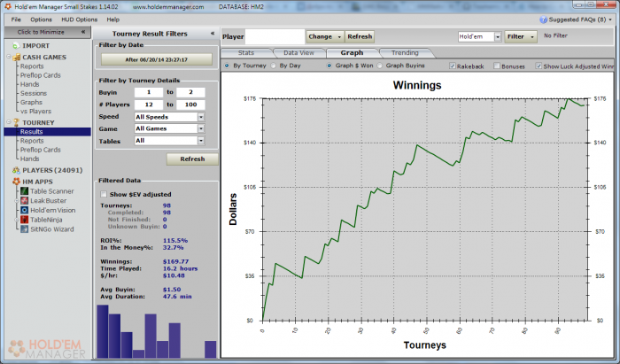Select the By Tourney radio button

(227, 66)
